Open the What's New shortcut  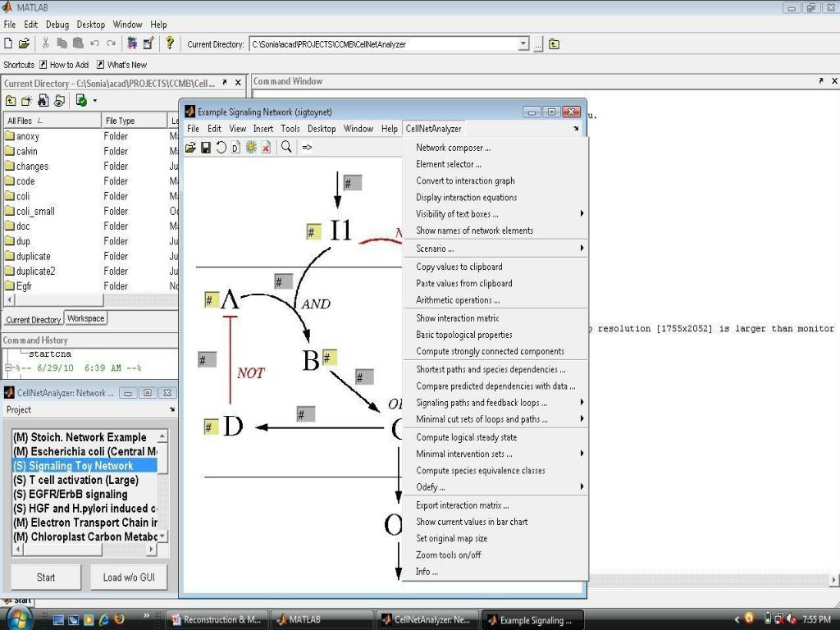[x=121, y=65]
